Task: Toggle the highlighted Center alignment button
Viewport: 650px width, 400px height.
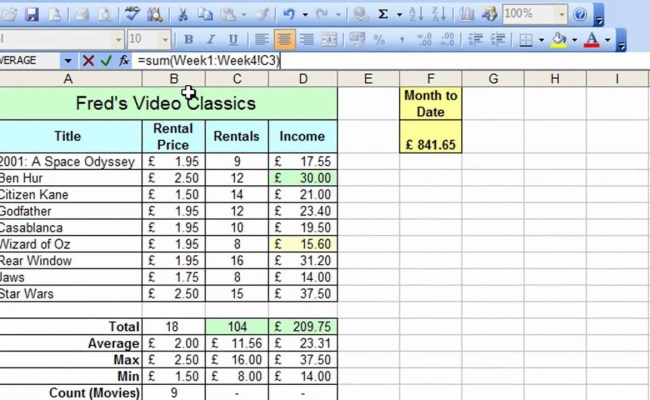Action: pyautogui.click(x=284, y=39)
